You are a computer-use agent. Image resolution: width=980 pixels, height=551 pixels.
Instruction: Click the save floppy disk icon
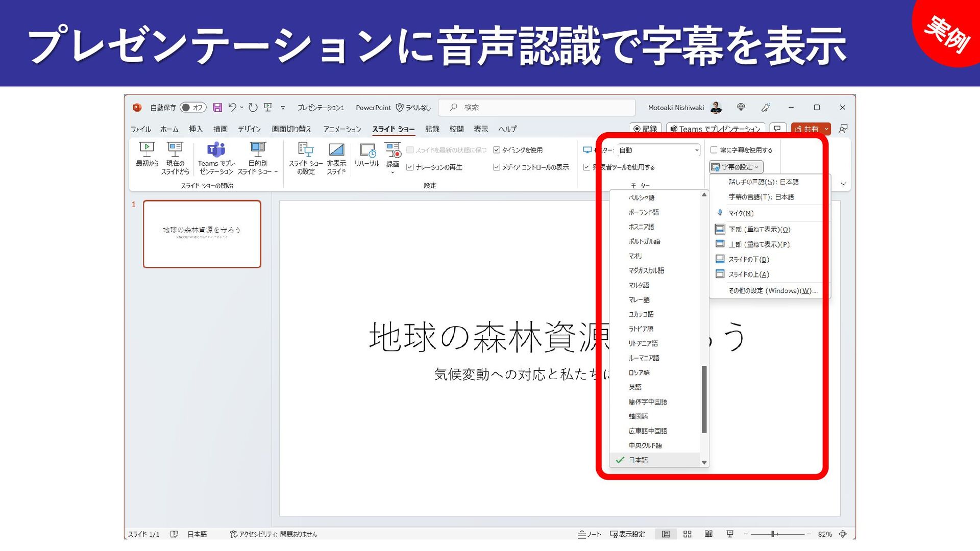click(217, 108)
